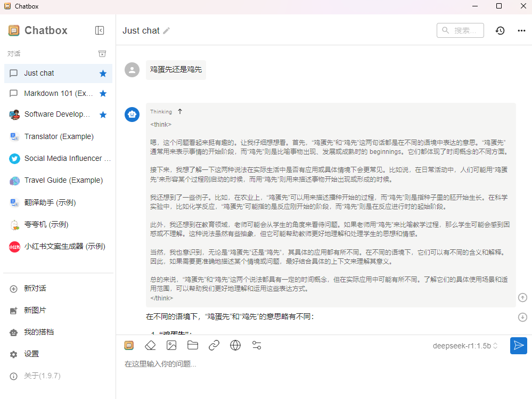Collapse the Thinking section with the arrow
The image size is (532, 399).
180,111
